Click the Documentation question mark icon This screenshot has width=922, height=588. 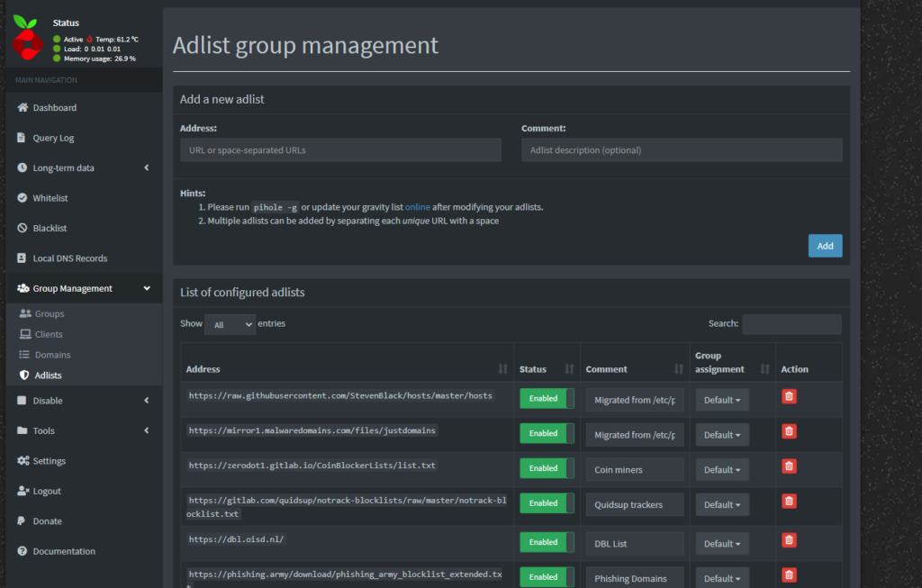click(22, 551)
